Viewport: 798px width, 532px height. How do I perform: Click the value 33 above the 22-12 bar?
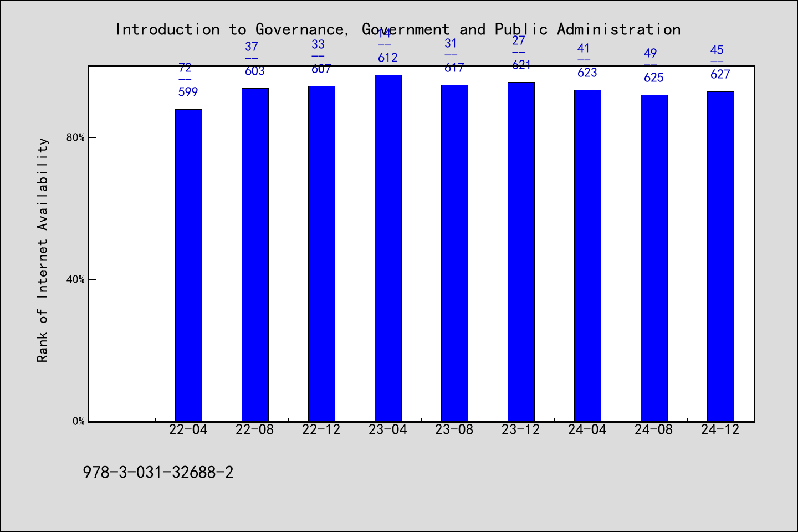point(318,44)
